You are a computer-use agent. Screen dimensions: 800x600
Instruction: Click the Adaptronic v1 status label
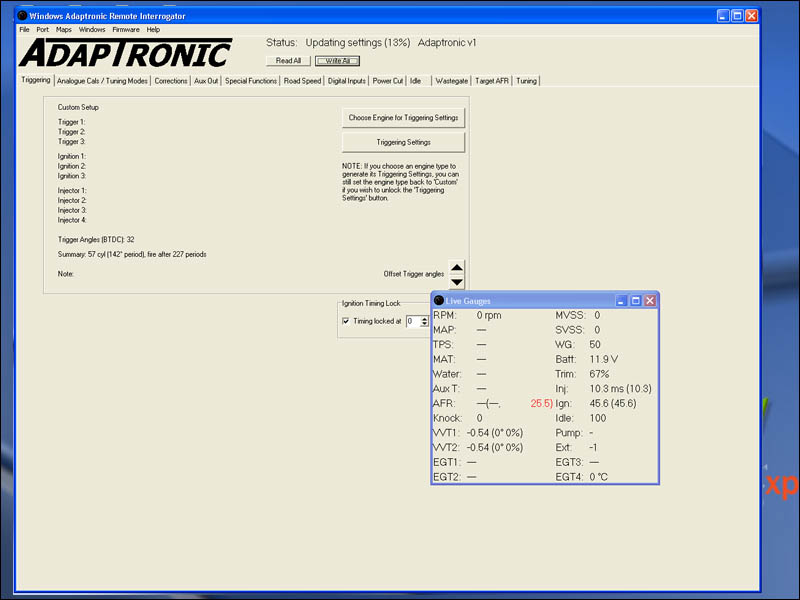[447, 43]
